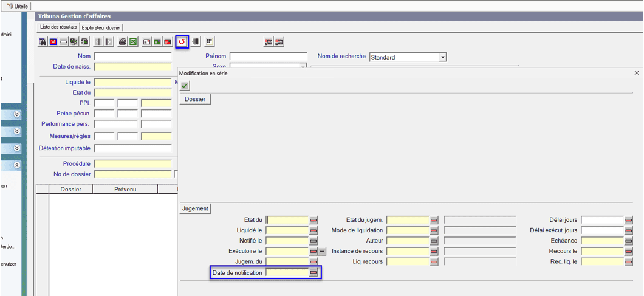Click into the 'Notifié le' input field

tap(287, 241)
